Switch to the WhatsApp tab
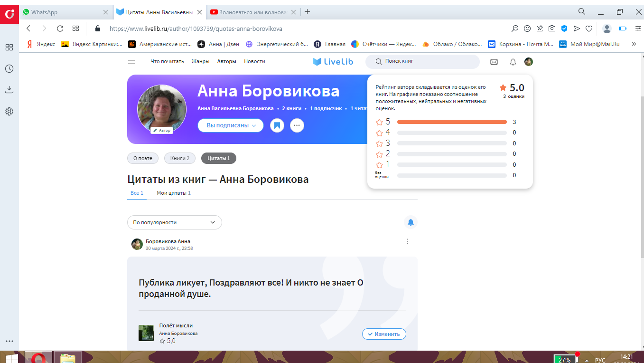This screenshot has height=363, width=644. click(x=66, y=12)
